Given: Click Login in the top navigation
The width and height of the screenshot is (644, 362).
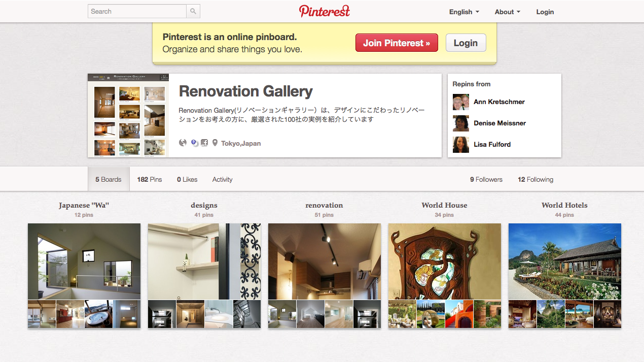Looking at the screenshot, I should click(545, 12).
